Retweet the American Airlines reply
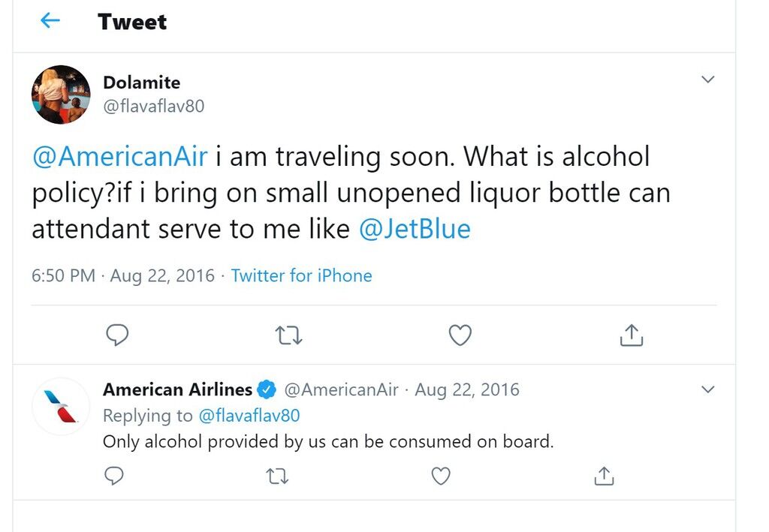Viewport: 769px width, 532px height. [277, 476]
